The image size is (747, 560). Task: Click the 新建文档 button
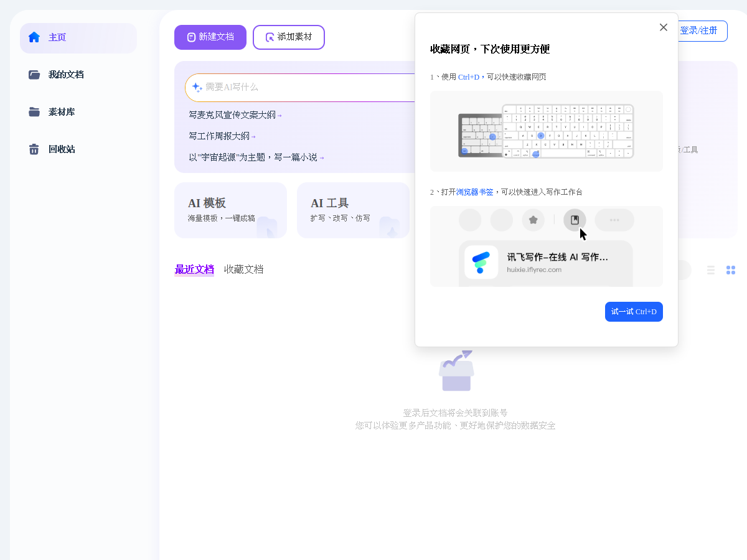[x=210, y=37]
